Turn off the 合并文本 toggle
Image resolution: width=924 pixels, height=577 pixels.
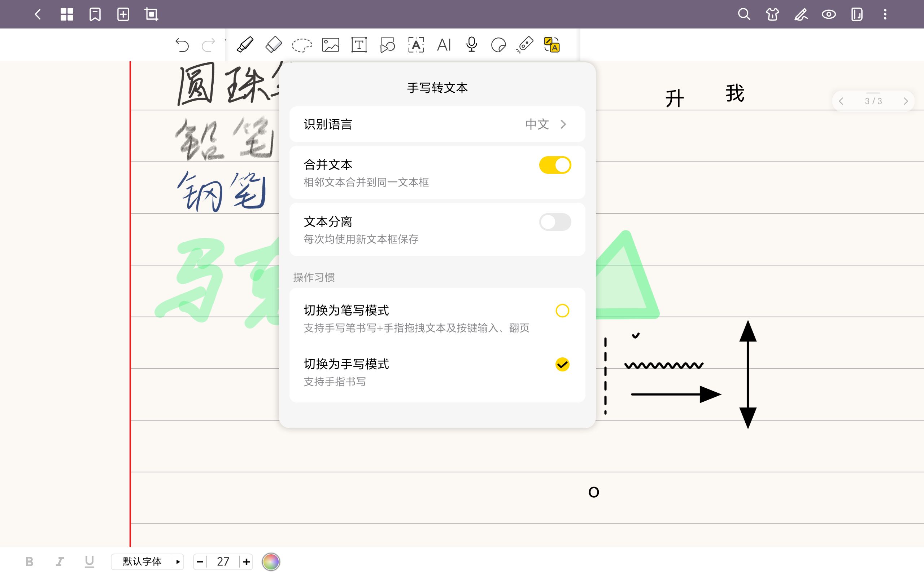click(555, 164)
